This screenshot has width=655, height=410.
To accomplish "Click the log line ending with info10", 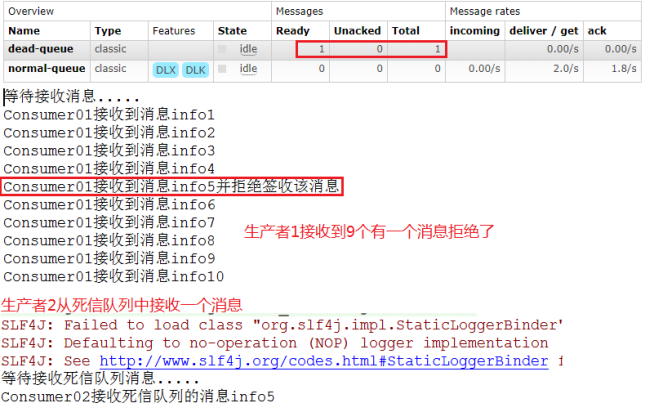I will coord(114,276).
